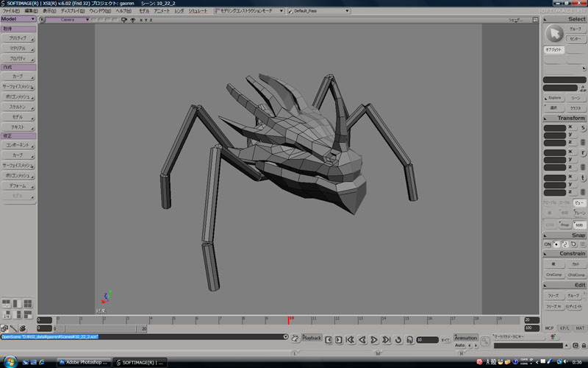Open the Camera view dropdown
This screenshot has height=368, width=588.
(66, 20)
